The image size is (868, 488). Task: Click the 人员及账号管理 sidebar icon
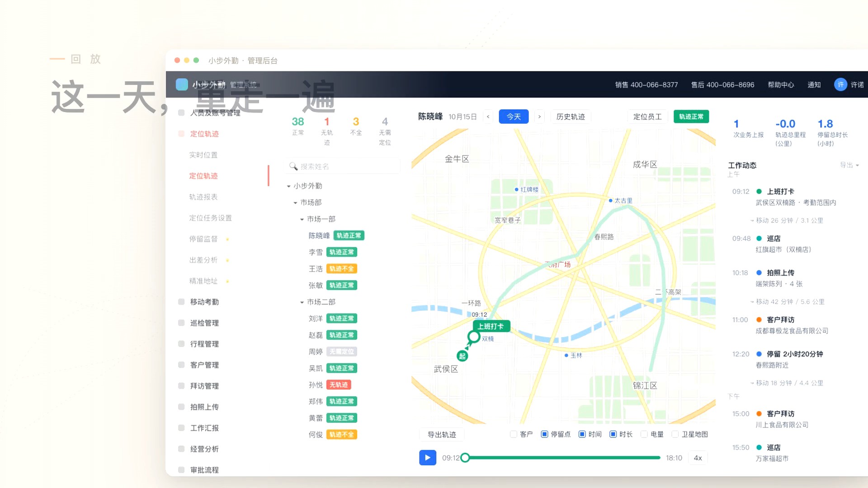pyautogui.click(x=181, y=113)
